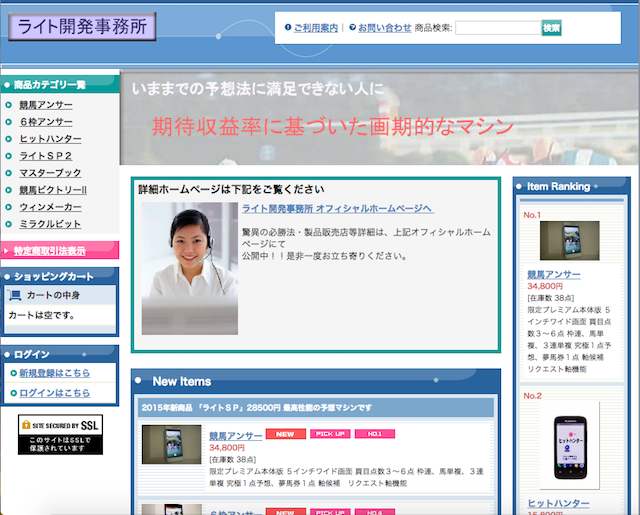Open 競馬アンサー link in Item Ranking
640x515 pixels.
click(553, 274)
